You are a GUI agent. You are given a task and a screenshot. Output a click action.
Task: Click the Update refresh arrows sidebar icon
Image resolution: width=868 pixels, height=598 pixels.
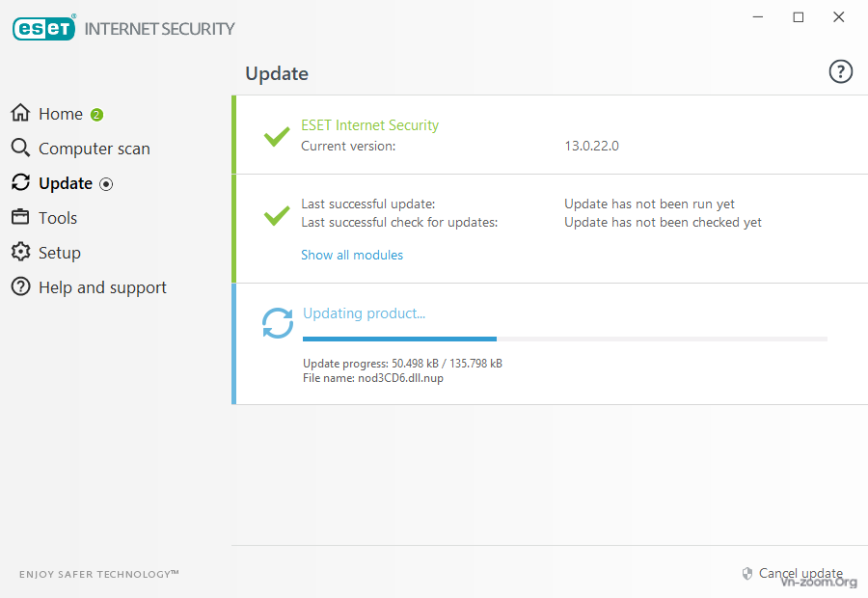coord(20,182)
